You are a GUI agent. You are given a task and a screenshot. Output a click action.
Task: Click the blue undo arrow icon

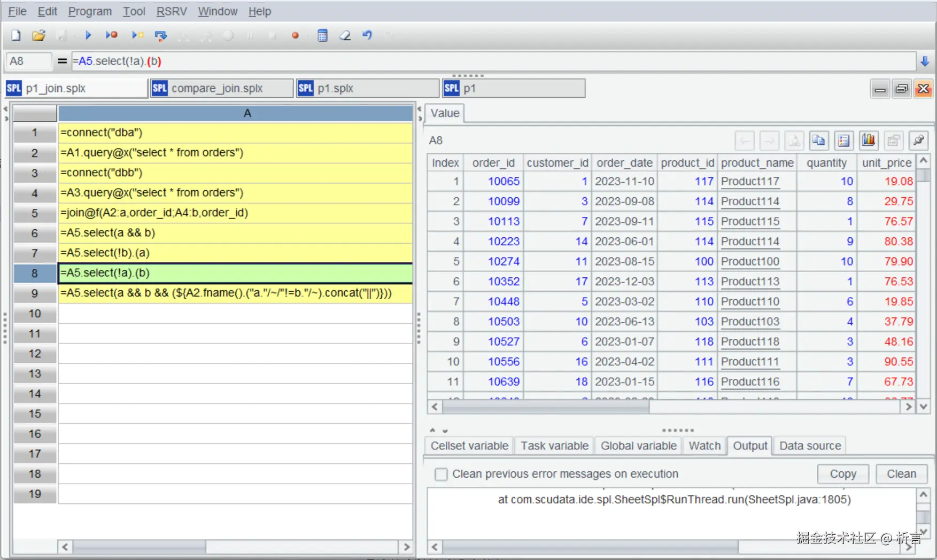pyautogui.click(x=367, y=35)
